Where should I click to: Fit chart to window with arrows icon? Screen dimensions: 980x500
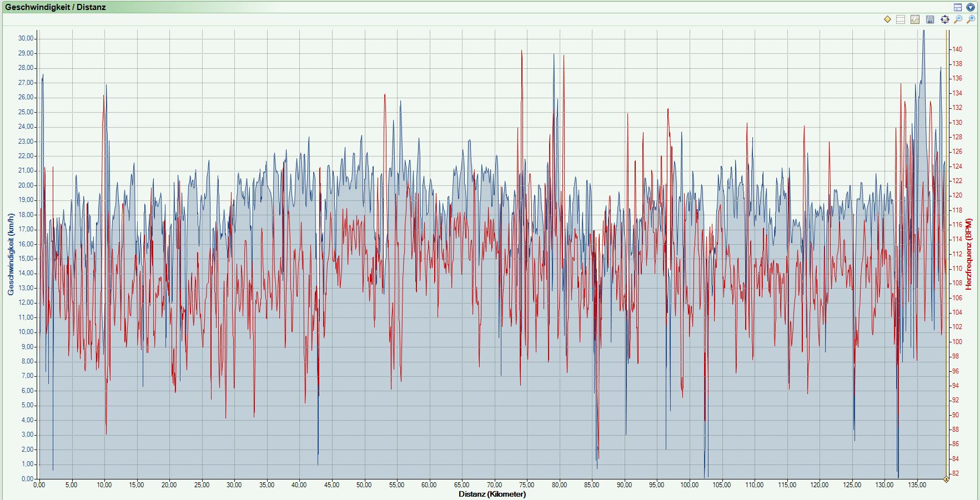(944, 19)
